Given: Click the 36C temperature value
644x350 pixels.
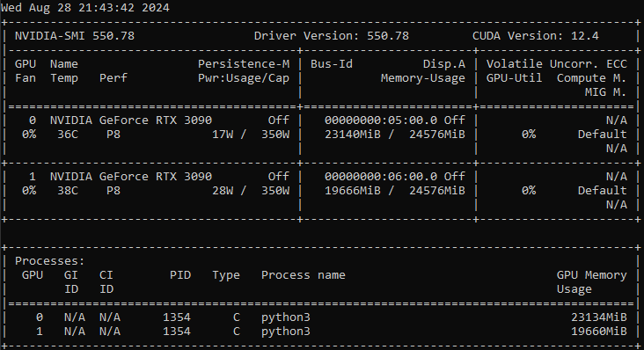Looking at the screenshot, I should pos(68,135).
